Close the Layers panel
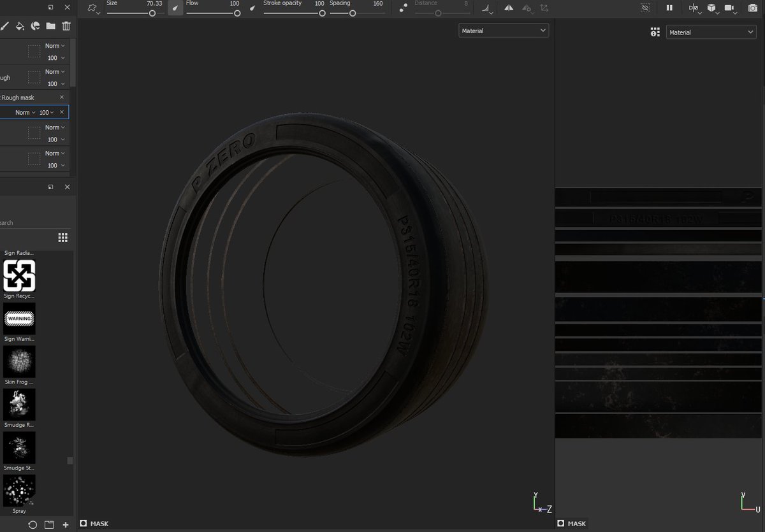 (68, 8)
